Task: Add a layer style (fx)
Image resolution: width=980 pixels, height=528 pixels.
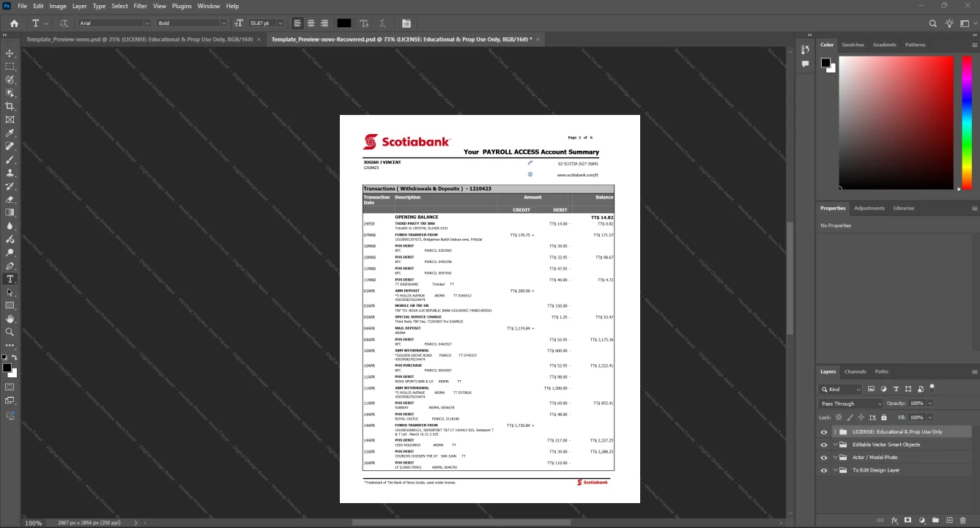Action: 894,520
